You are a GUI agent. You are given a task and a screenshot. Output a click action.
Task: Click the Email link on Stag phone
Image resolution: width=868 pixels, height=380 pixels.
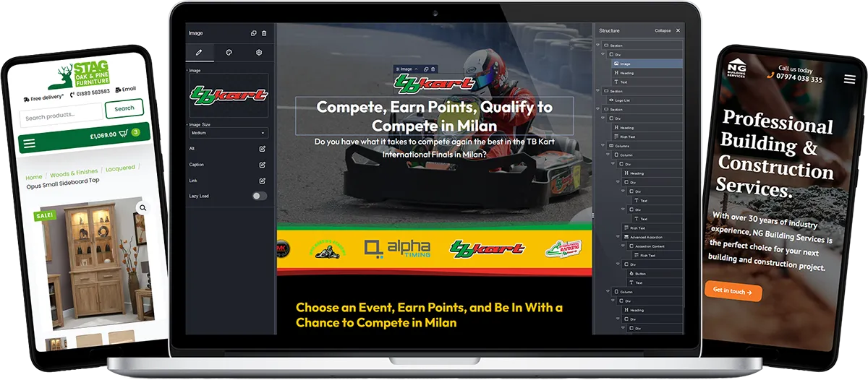[x=125, y=89]
